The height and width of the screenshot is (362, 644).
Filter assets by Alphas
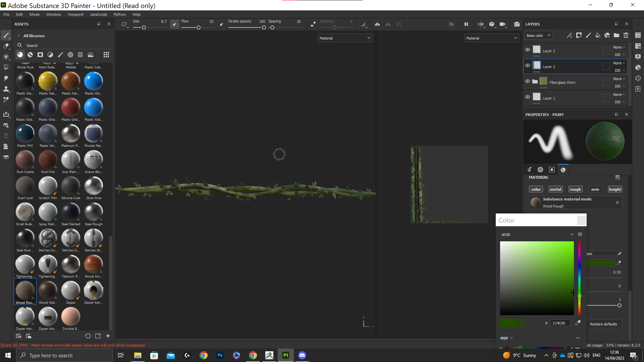pos(70,55)
